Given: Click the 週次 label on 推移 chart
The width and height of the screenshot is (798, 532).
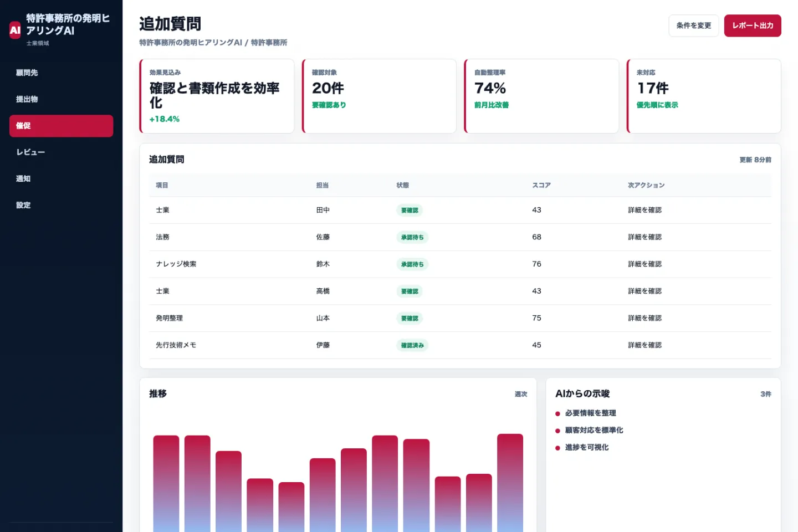Looking at the screenshot, I should click(521, 394).
